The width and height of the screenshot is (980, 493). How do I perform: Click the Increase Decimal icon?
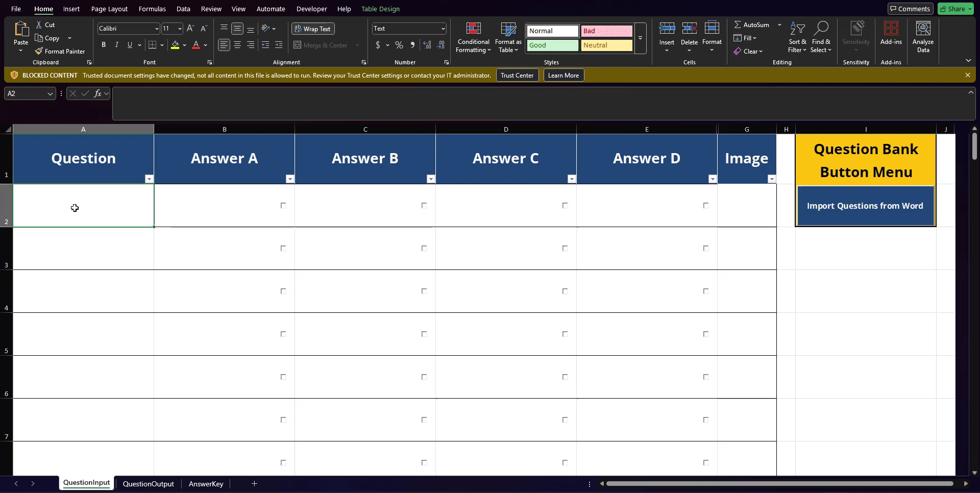click(428, 45)
